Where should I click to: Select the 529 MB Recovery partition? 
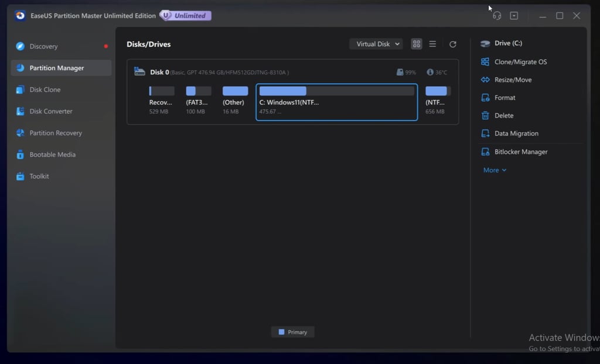161,101
